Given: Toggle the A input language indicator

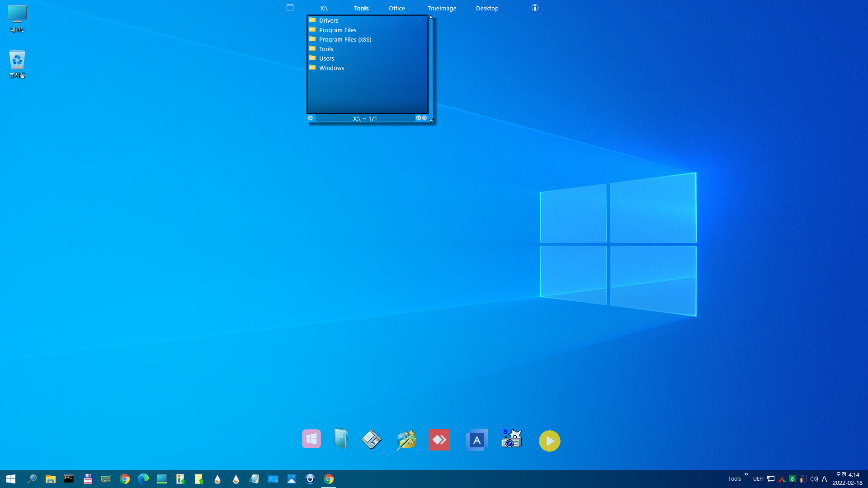Looking at the screenshot, I should tap(824, 479).
